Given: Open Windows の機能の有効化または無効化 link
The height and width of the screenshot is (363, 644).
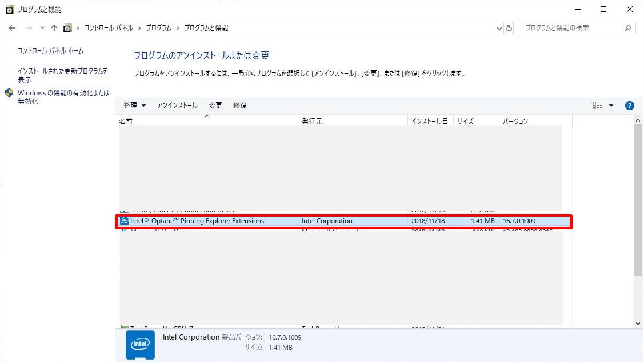Looking at the screenshot, I should tap(63, 97).
